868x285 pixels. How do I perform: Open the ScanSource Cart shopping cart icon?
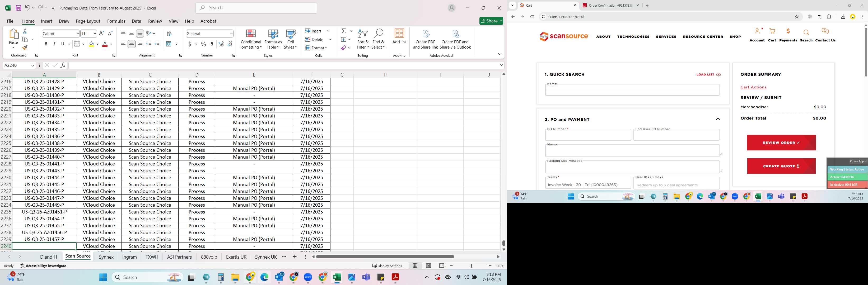tap(772, 31)
